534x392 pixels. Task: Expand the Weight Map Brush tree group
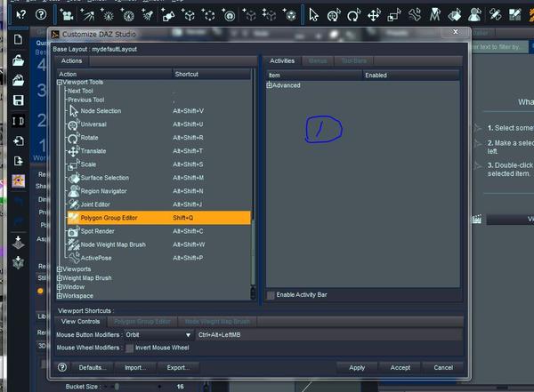pyautogui.click(x=60, y=278)
